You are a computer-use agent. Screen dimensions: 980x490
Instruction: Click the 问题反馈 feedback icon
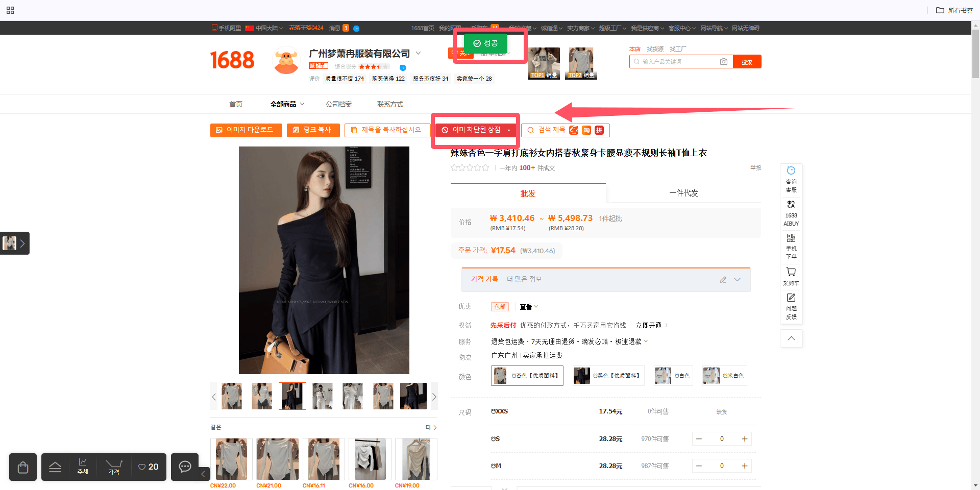(791, 306)
